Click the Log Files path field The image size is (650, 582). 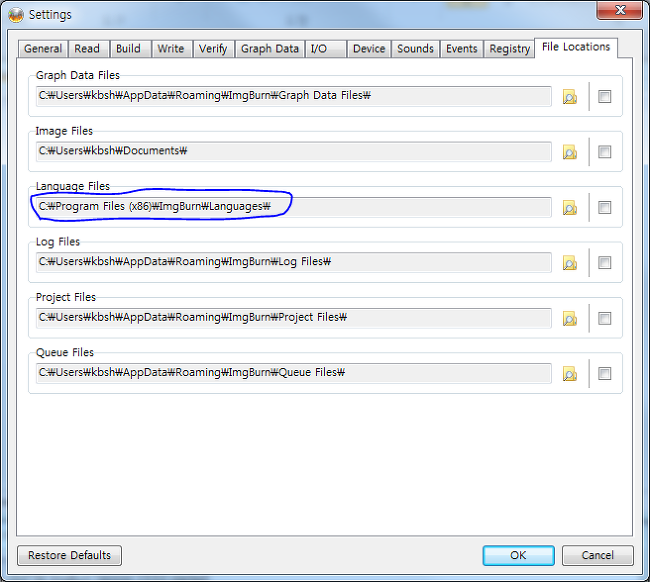coord(293,262)
